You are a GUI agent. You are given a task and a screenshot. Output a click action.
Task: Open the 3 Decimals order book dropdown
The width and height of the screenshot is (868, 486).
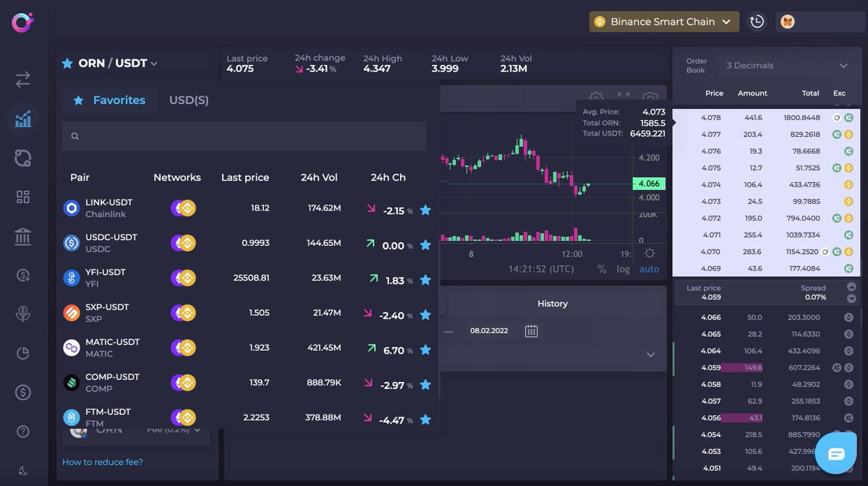pos(787,65)
